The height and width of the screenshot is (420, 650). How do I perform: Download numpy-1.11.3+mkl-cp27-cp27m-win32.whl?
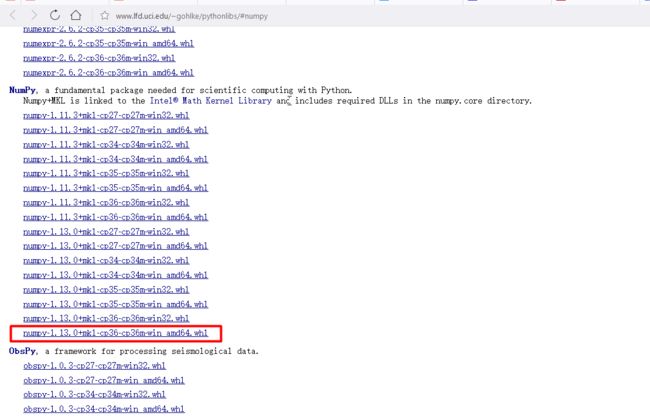pos(106,115)
